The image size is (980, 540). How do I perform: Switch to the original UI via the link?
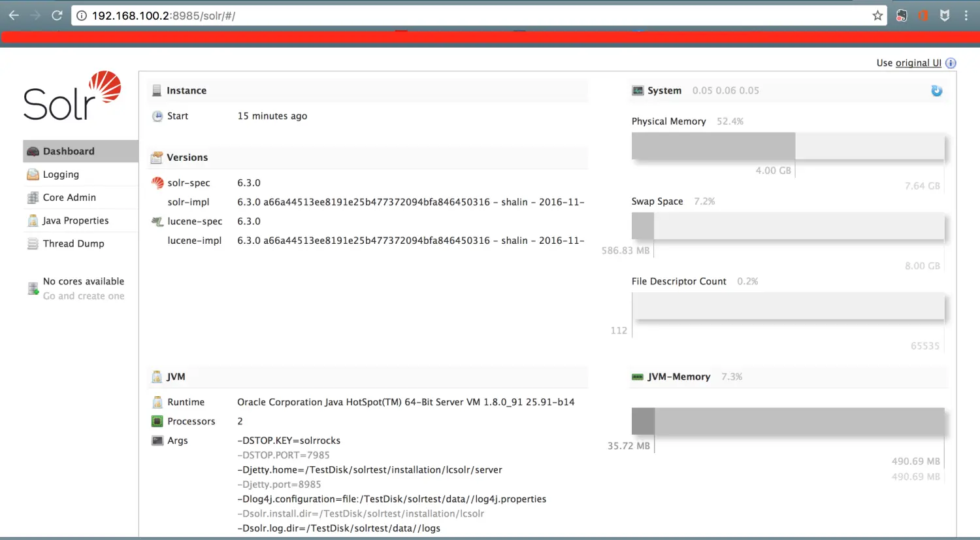click(917, 63)
